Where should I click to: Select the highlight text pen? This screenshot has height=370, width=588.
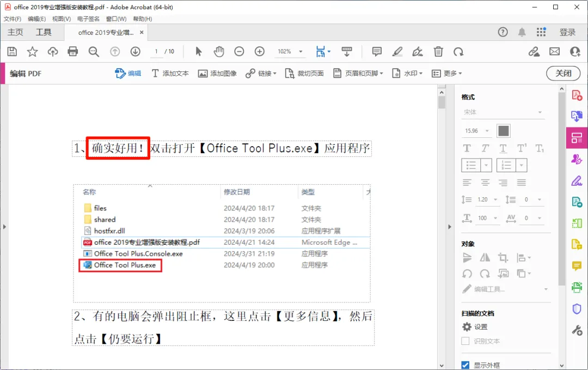coord(397,51)
